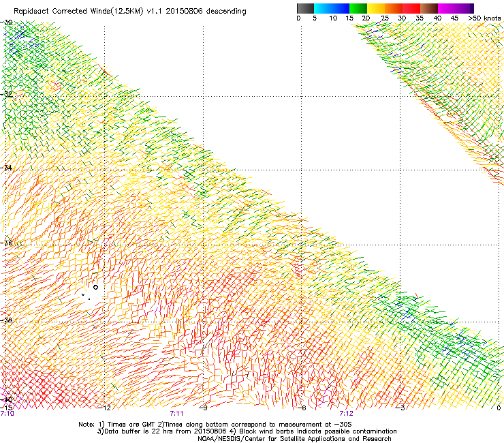Click the gray 0-5 knots legend color
This screenshot has width=504, height=443.
(x=305, y=8)
